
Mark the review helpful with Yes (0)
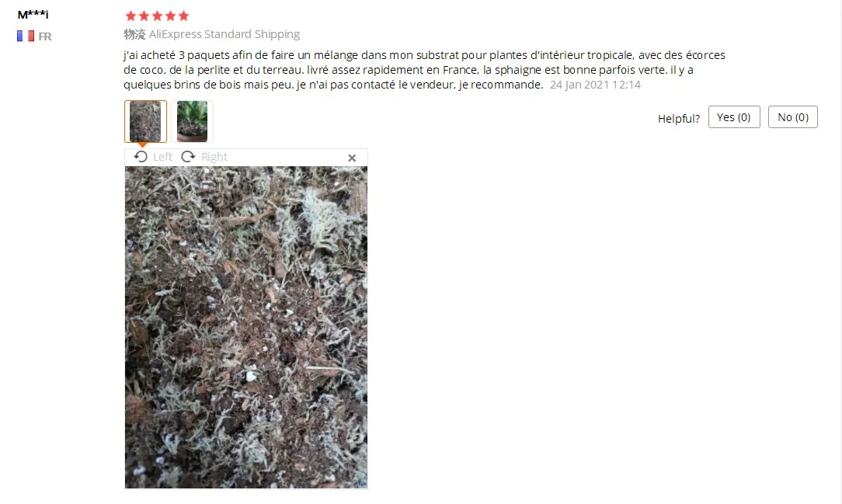pyautogui.click(x=734, y=117)
